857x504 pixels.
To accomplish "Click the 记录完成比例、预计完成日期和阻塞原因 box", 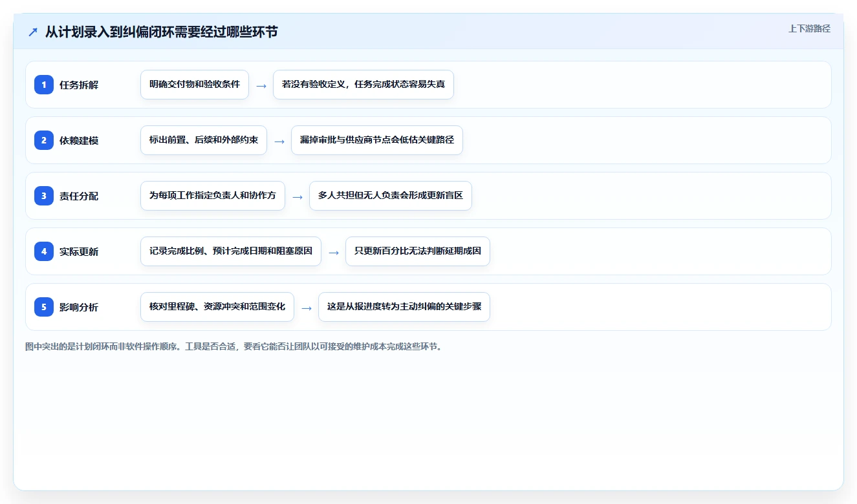I will click(231, 251).
